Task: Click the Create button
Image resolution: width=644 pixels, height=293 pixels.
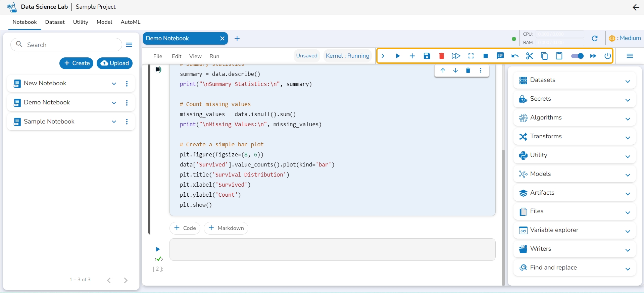Action: tap(77, 63)
